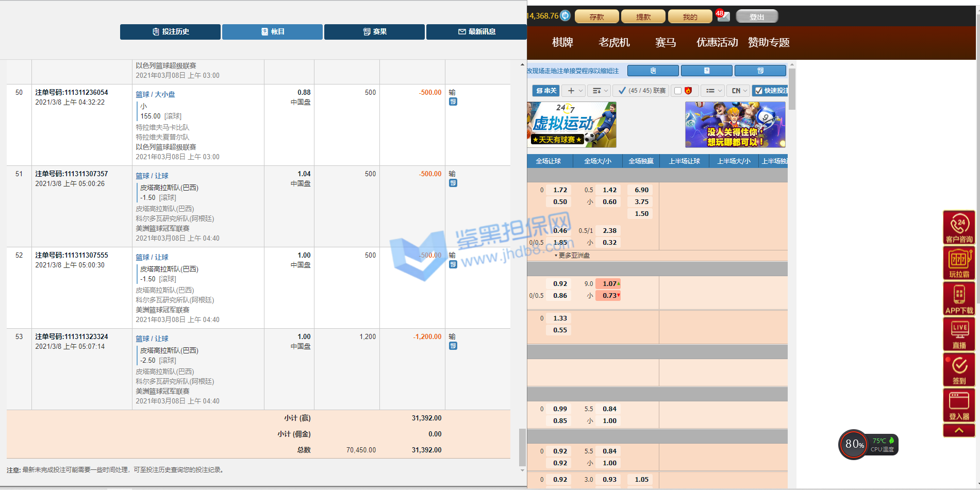Open the 登入器 sidebar icon
The image size is (980, 490).
coord(959,405)
